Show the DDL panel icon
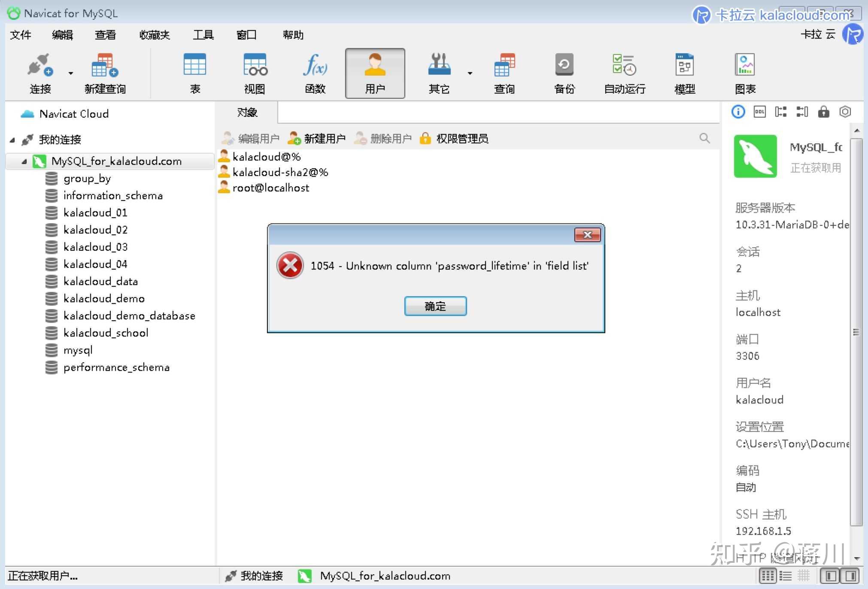Image resolution: width=868 pixels, height=589 pixels. (759, 112)
